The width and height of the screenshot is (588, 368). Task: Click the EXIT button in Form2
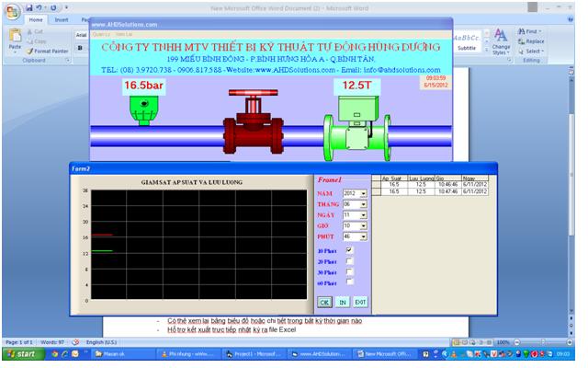point(360,301)
